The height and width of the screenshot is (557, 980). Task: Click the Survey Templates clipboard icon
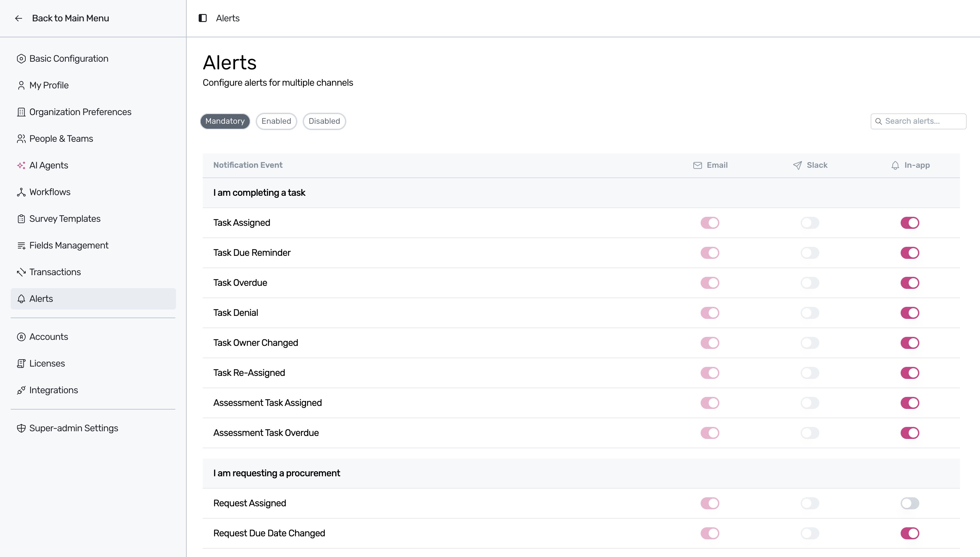pyautogui.click(x=21, y=219)
